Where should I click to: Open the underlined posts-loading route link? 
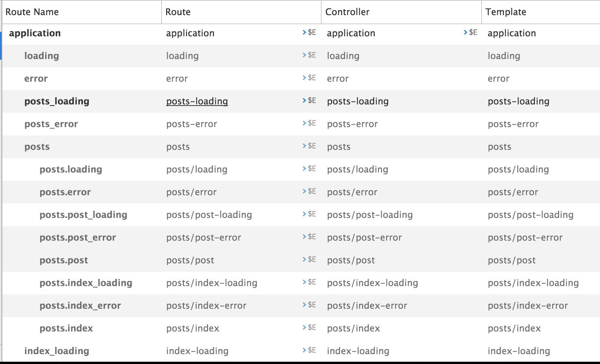[197, 101]
